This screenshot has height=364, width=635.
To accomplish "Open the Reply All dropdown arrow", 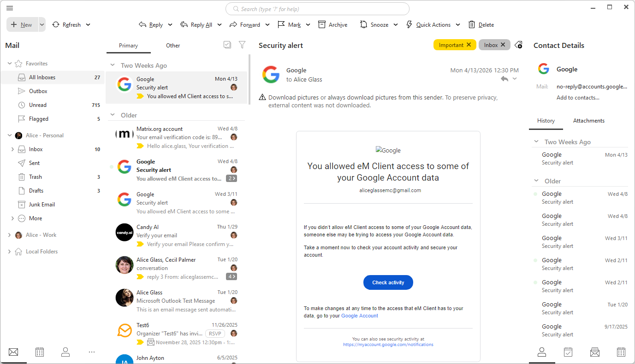I will pos(220,25).
